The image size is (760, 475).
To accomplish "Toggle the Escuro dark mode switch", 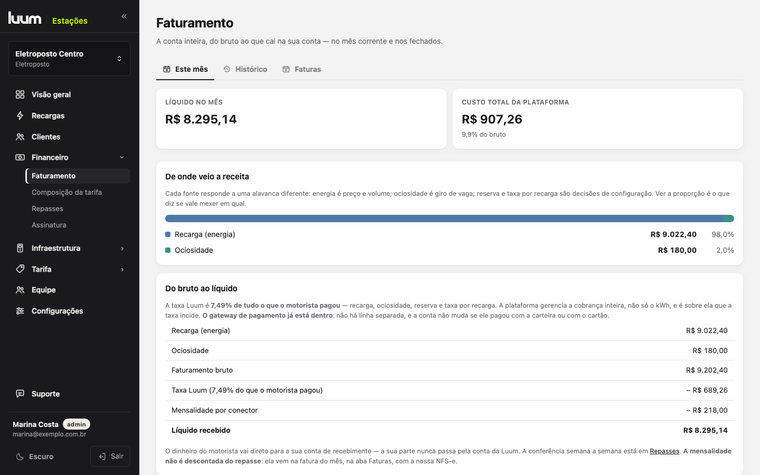I will [34, 457].
